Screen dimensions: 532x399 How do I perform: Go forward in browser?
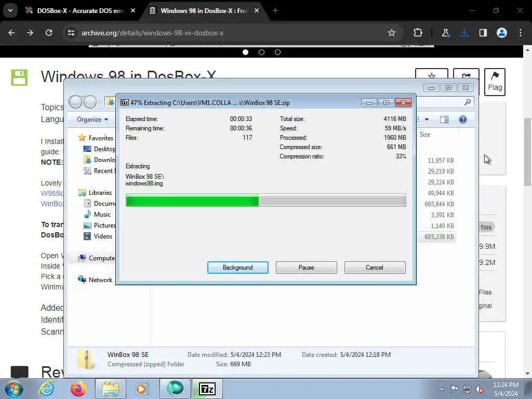pos(30,33)
